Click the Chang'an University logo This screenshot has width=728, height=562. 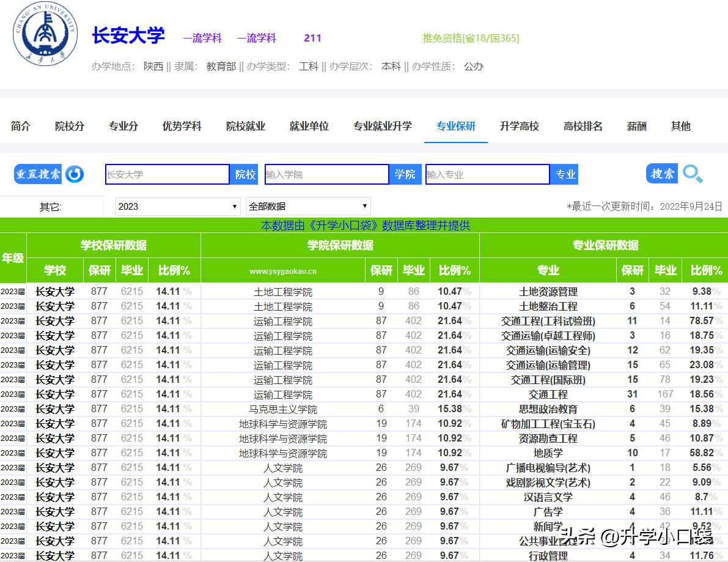pyautogui.click(x=45, y=34)
